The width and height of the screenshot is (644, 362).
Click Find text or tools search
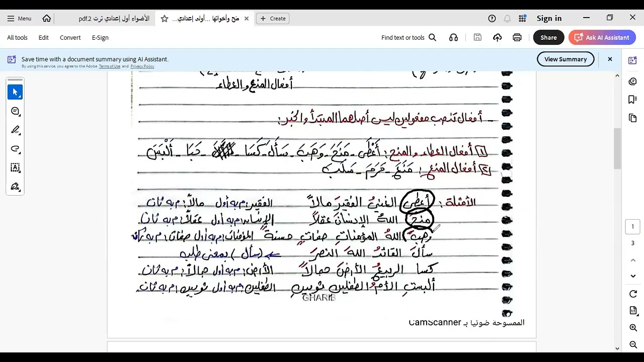coord(409,38)
